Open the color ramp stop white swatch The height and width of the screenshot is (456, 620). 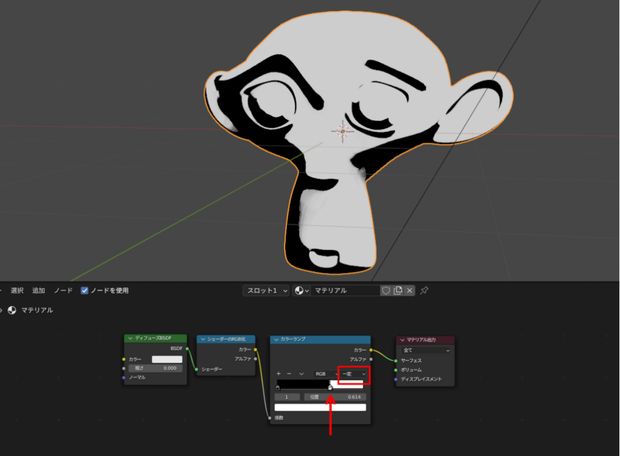click(320, 407)
